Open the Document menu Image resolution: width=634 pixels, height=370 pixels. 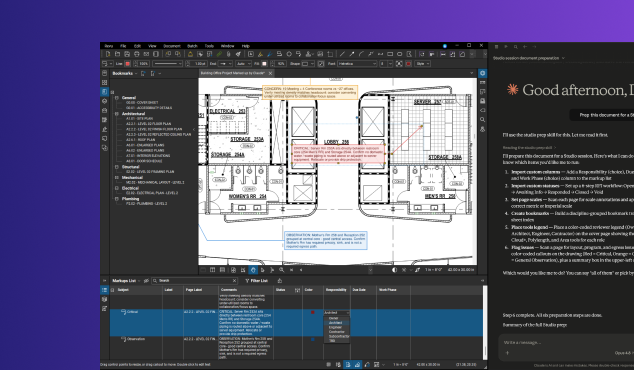point(172,46)
